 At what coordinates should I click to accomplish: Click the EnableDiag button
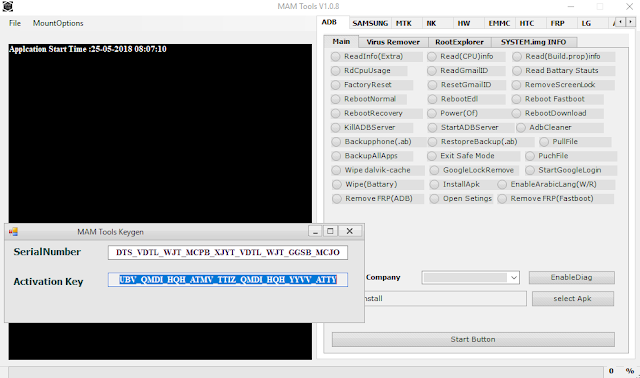[571, 278]
